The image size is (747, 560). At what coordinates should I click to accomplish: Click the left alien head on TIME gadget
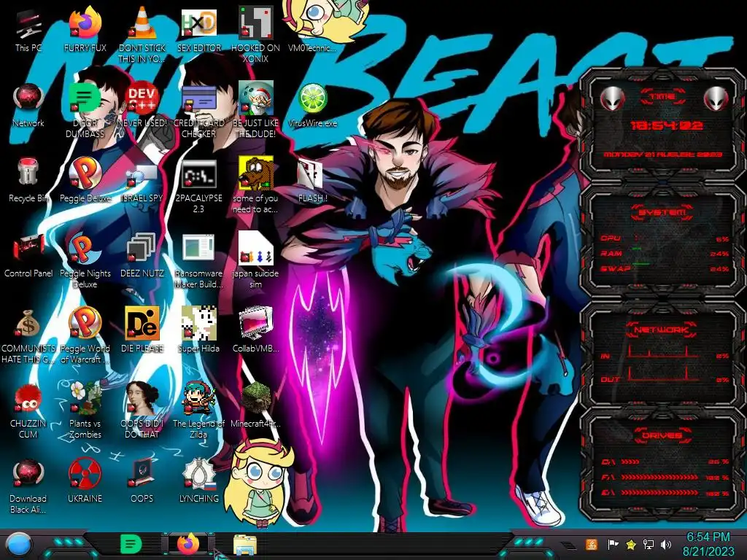(613, 99)
